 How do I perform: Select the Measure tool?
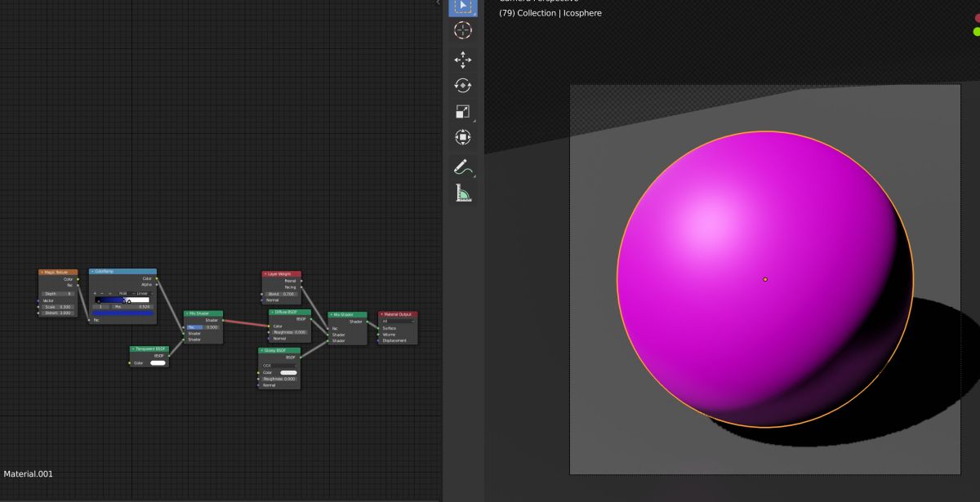tap(462, 193)
